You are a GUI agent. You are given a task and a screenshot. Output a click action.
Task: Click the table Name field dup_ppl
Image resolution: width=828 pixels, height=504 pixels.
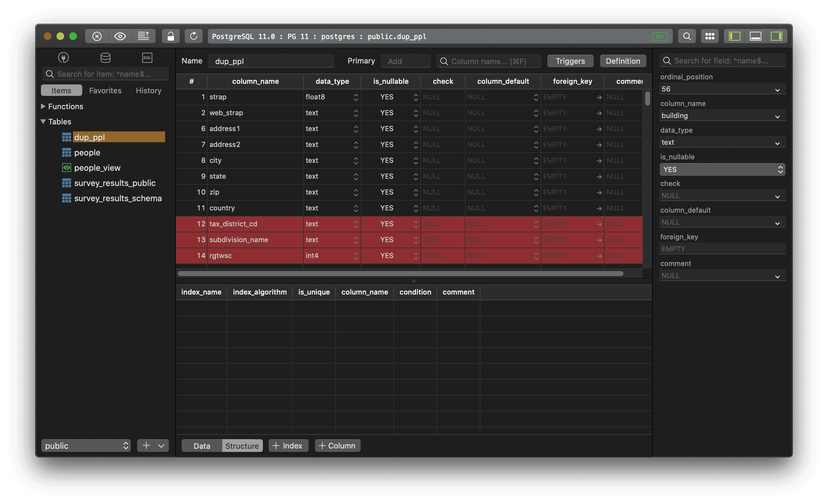tap(271, 61)
